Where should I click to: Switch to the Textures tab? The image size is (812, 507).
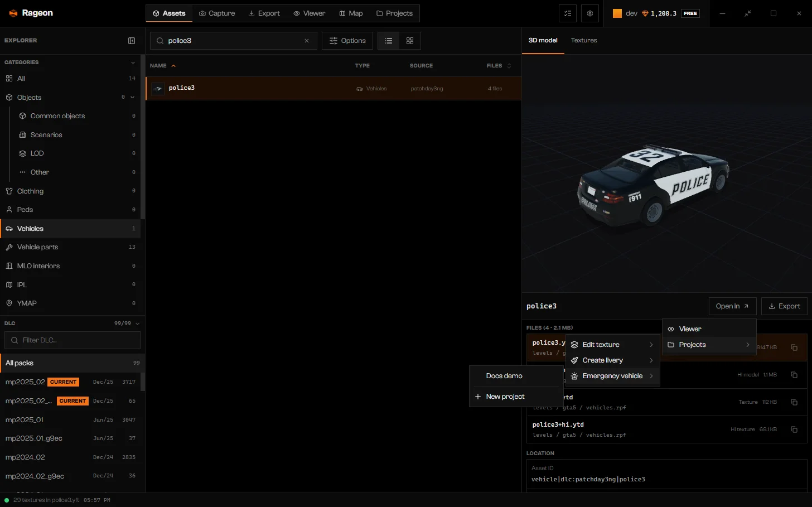(584, 40)
